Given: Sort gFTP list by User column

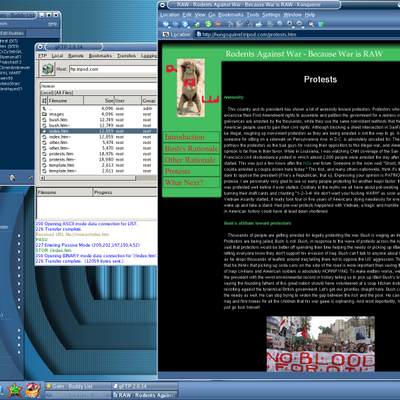Looking at the screenshot, I should pos(128,100).
